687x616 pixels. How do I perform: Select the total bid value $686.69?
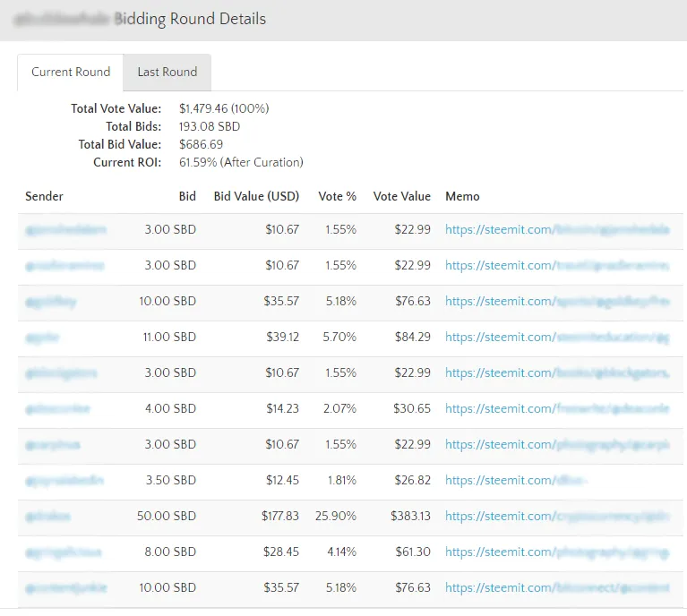point(202,144)
